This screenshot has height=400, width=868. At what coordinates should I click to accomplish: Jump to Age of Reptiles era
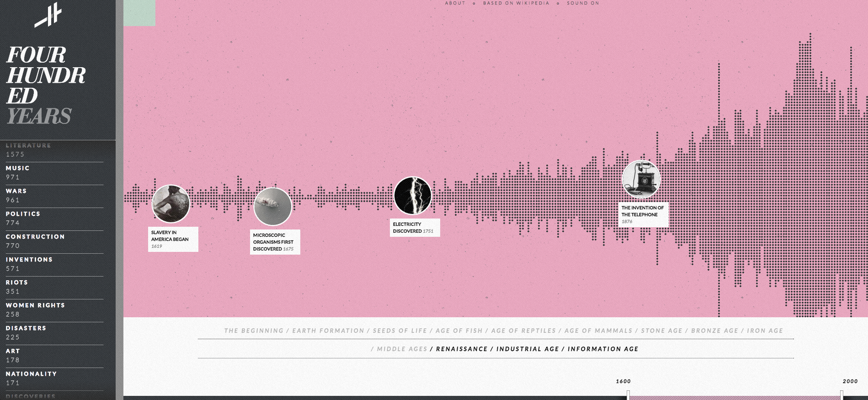(x=523, y=331)
